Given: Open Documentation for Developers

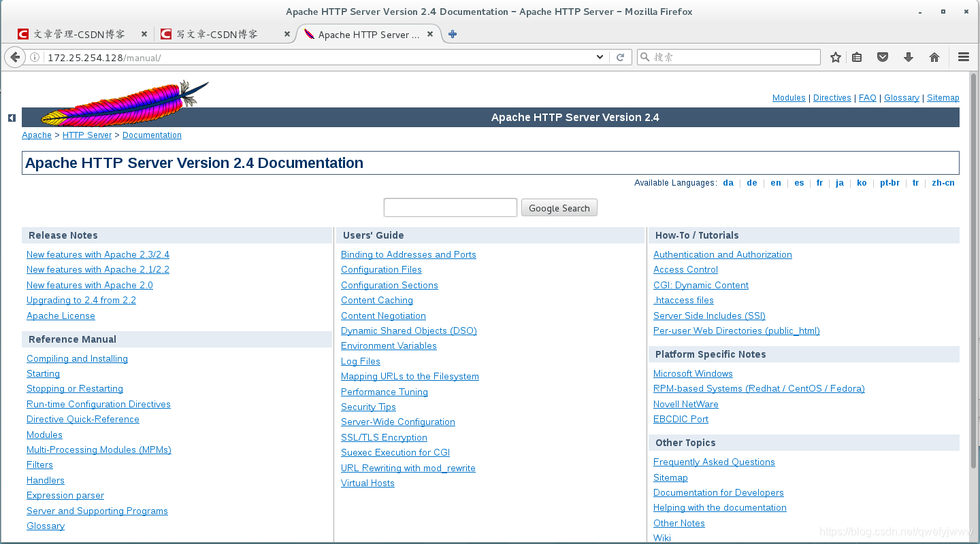Looking at the screenshot, I should click(719, 492).
